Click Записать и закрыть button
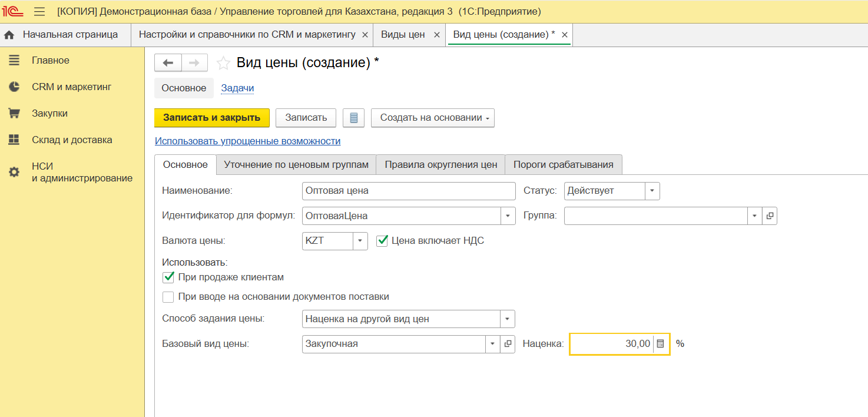The width and height of the screenshot is (868, 417). (211, 118)
